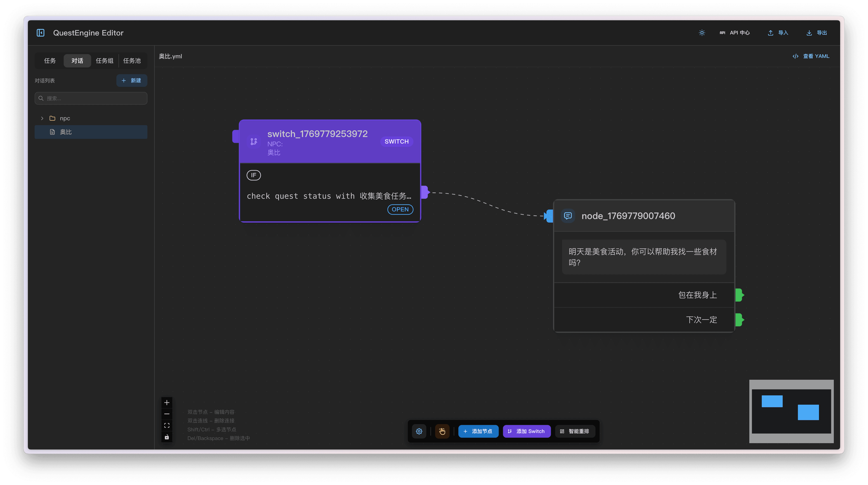Click the 新建 button
The height and width of the screenshot is (485, 868).
[132, 81]
